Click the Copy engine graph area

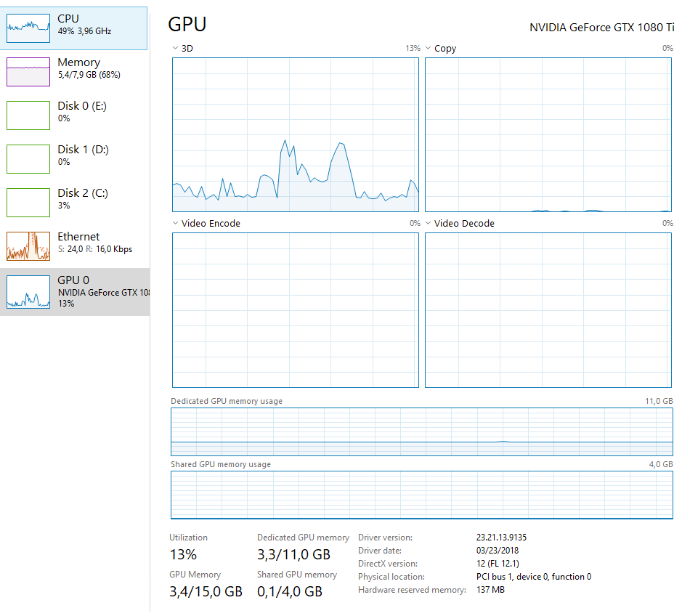tap(548, 135)
